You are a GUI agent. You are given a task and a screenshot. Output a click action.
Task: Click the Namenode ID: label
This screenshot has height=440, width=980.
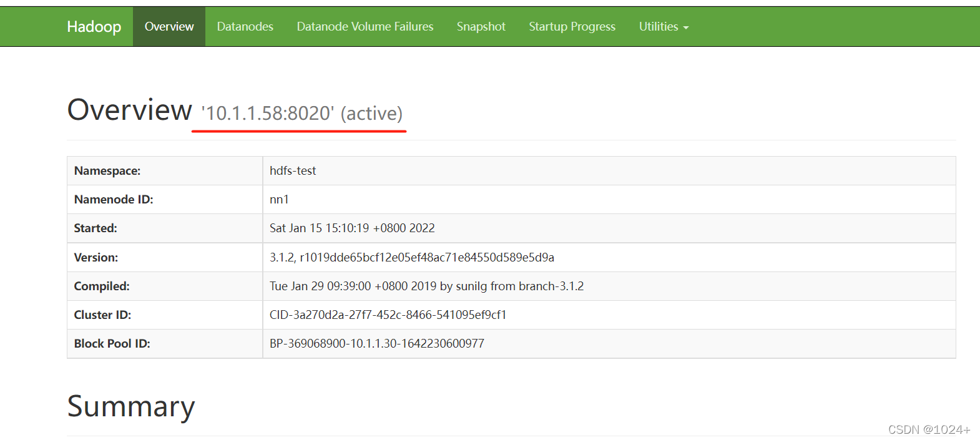[114, 200]
